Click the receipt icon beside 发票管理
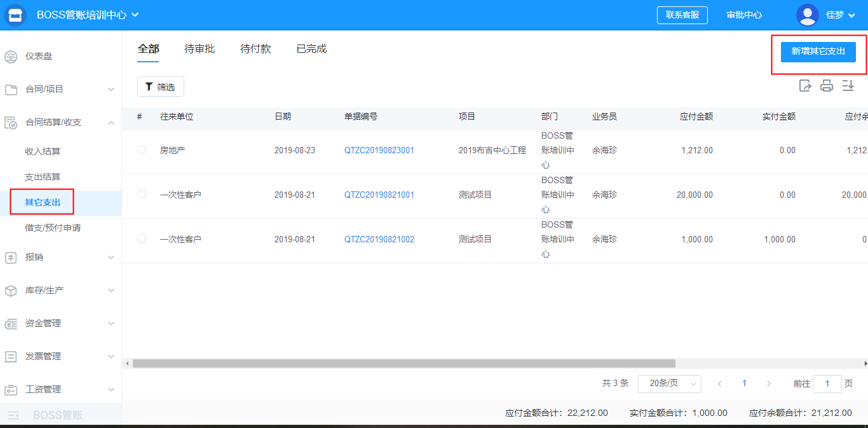Image resolution: width=868 pixels, height=428 pixels. click(11, 357)
